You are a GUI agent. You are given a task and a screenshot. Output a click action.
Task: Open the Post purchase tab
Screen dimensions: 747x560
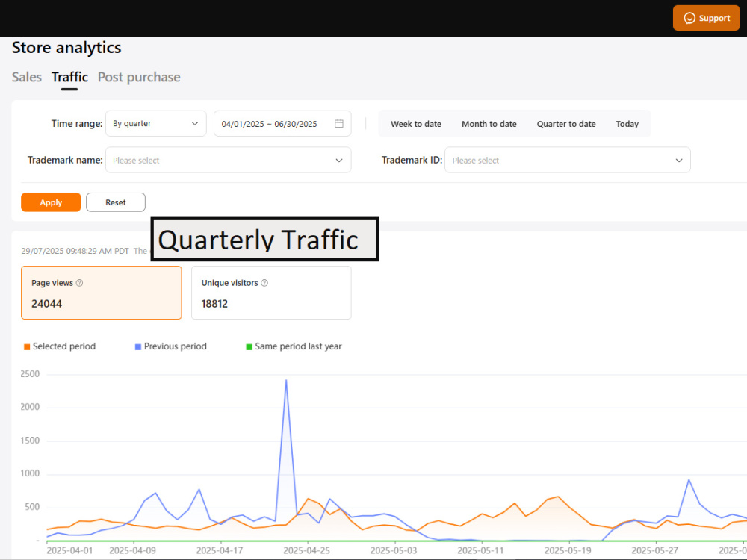click(x=139, y=77)
